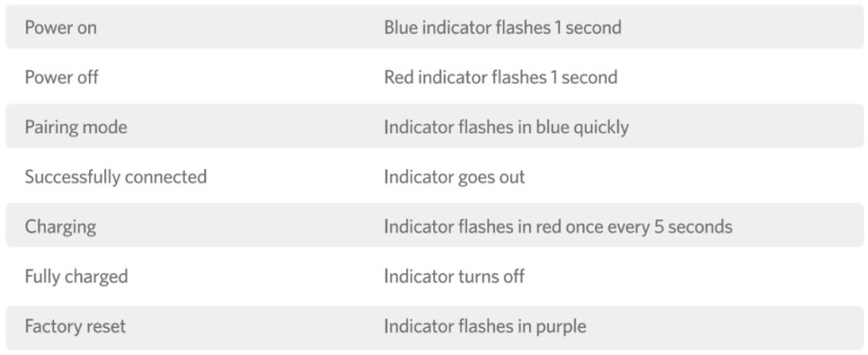Click the "Fully charged" label
Screen dimensions: 868x355
[x=75, y=277]
